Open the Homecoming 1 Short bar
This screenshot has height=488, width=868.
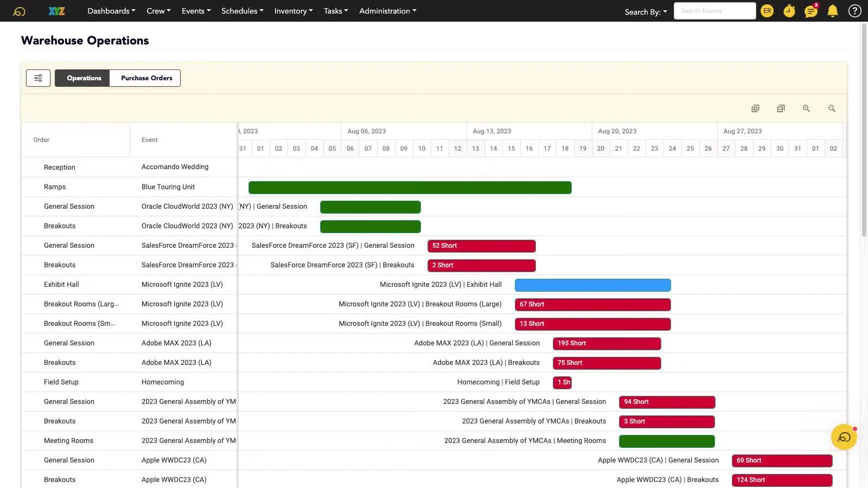click(x=562, y=383)
